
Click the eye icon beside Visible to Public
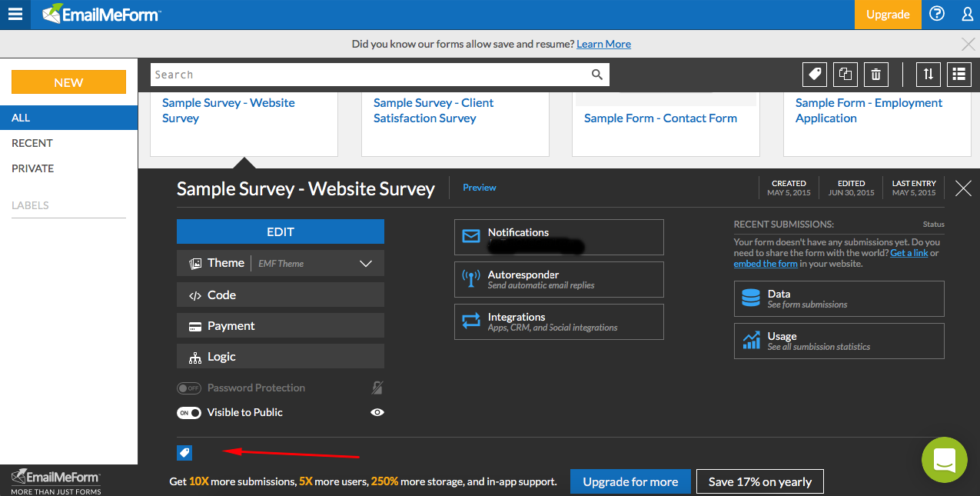[x=377, y=412]
